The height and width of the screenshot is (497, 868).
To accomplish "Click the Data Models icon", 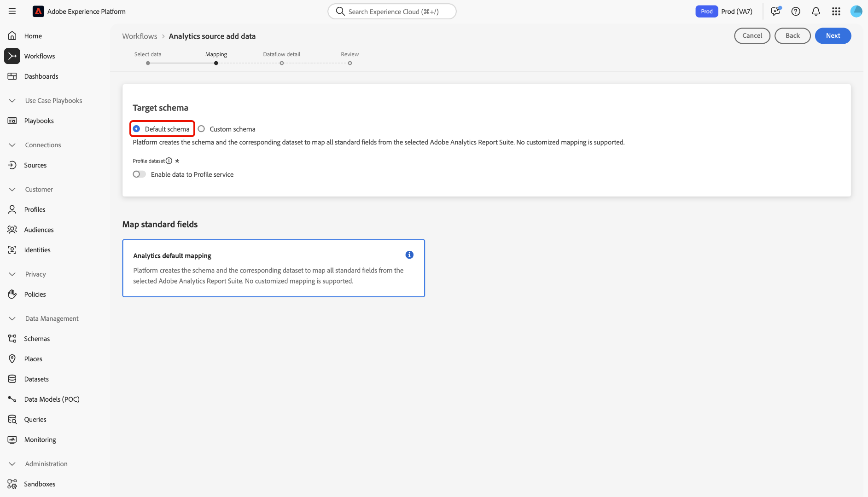I will point(12,399).
